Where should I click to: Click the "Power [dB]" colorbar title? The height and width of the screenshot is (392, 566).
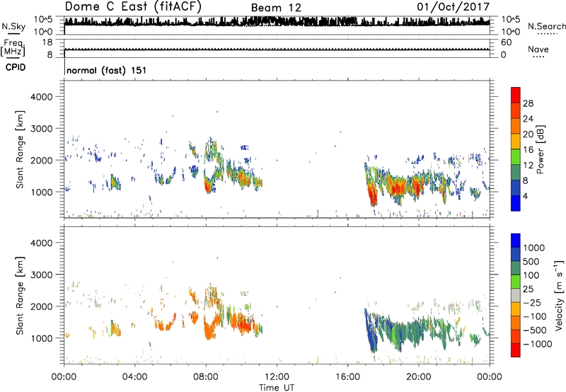(541, 149)
